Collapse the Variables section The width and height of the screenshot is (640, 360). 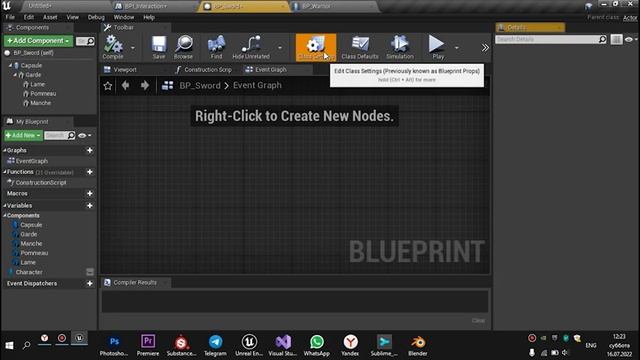[5, 206]
